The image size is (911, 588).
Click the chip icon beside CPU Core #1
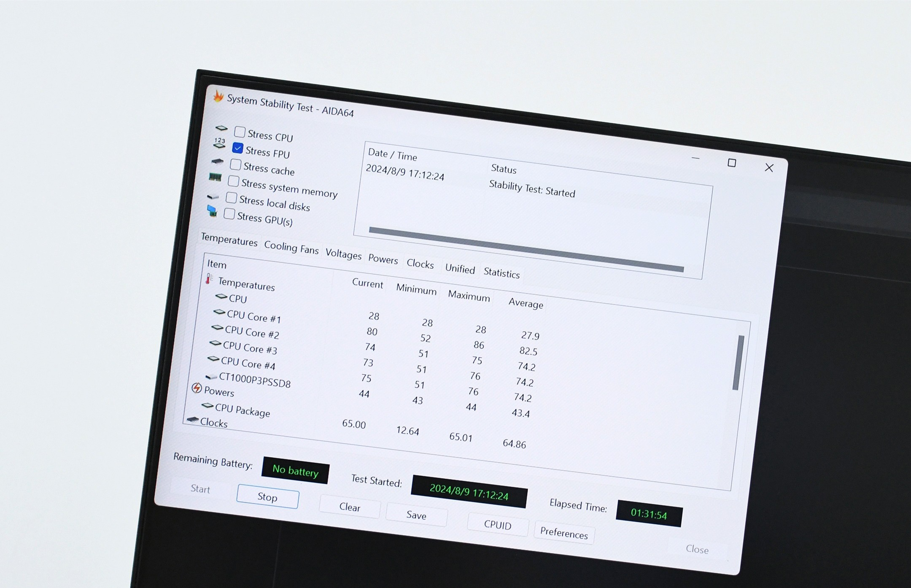[219, 312]
